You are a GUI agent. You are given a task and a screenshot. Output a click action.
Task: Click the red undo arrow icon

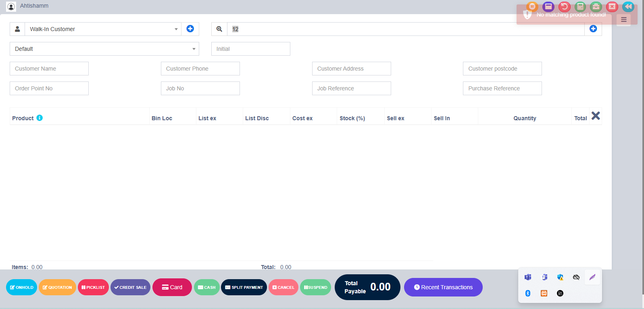pos(564,6)
